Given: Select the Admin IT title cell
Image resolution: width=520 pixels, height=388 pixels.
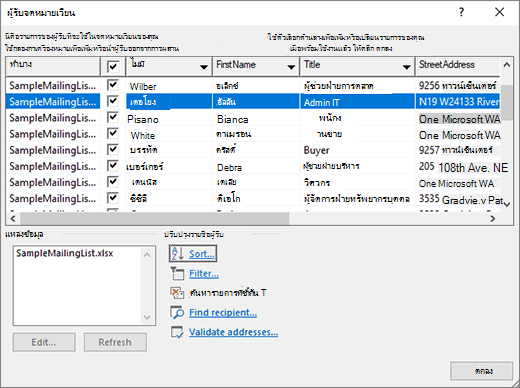Looking at the screenshot, I should (x=357, y=102).
